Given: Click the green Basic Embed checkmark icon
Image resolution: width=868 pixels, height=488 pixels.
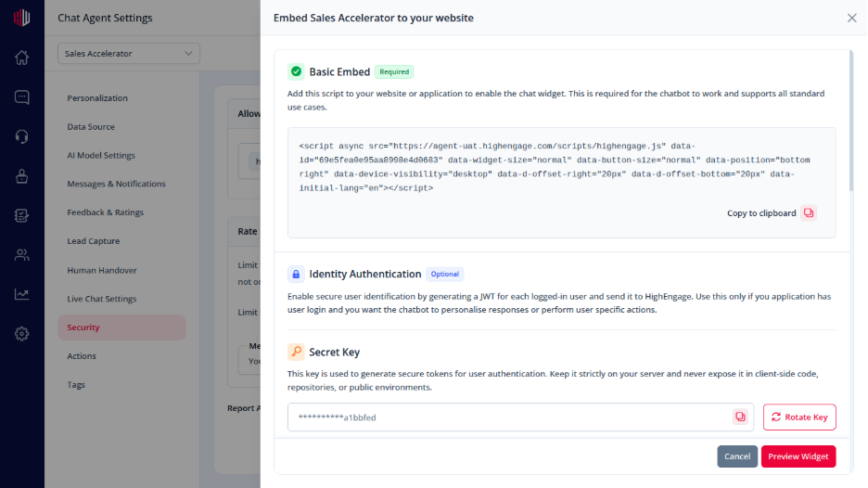Looking at the screenshot, I should click(296, 71).
